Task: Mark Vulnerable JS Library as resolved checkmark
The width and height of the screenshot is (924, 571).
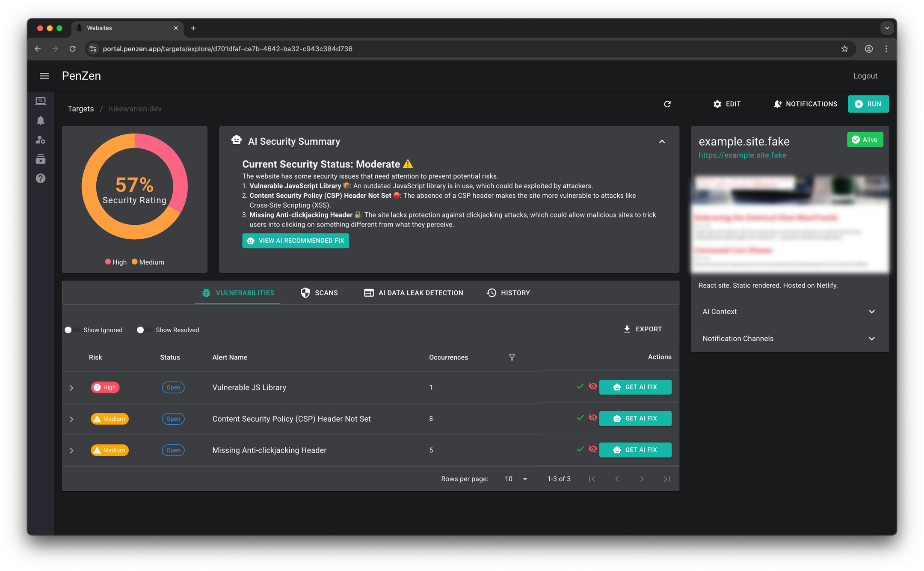Action: coord(580,387)
